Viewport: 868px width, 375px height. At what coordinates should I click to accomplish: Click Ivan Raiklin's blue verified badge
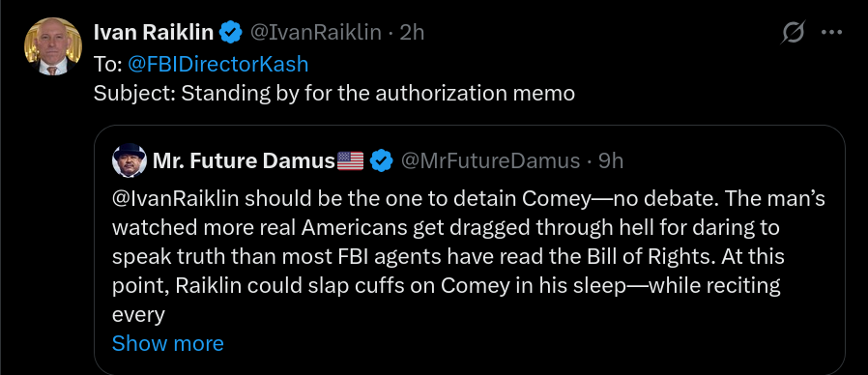click(231, 33)
